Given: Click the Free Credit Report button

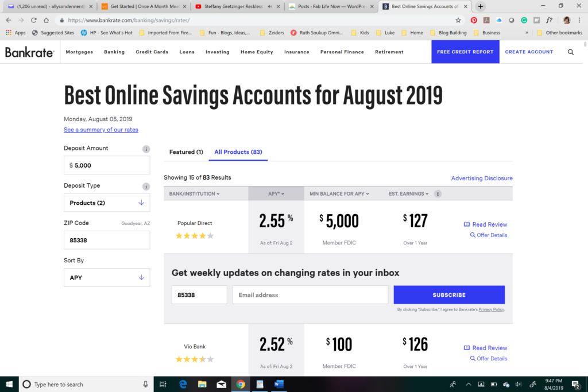Looking at the screenshot, I should coord(465,52).
